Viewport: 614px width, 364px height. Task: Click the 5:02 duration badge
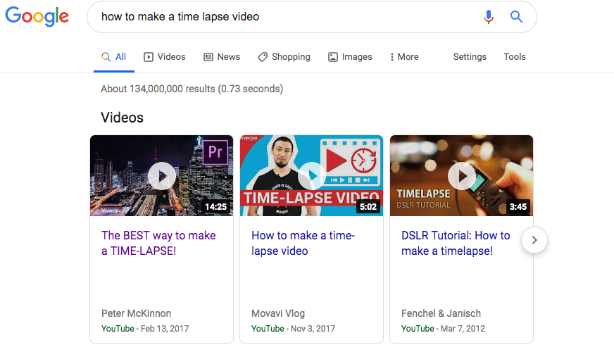(368, 207)
